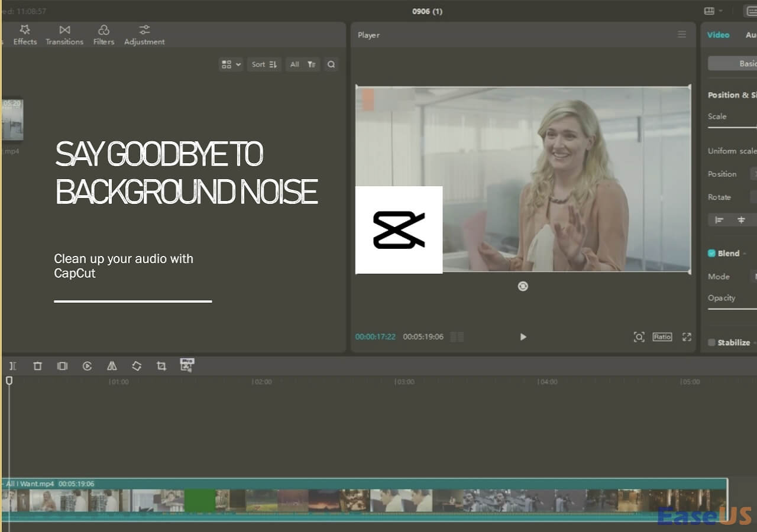Click the Mirror flip icon in timeline toolbar
The height and width of the screenshot is (532, 757).
112,366
